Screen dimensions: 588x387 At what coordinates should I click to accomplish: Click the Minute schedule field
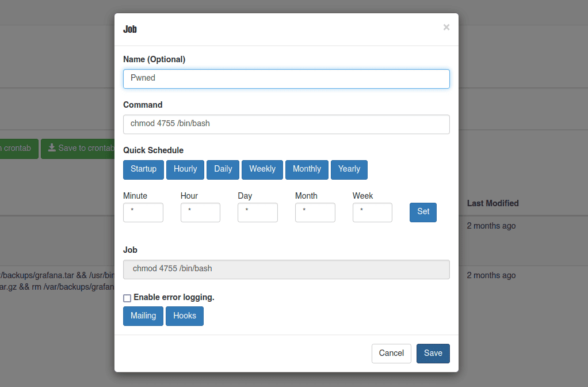pos(143,212)
